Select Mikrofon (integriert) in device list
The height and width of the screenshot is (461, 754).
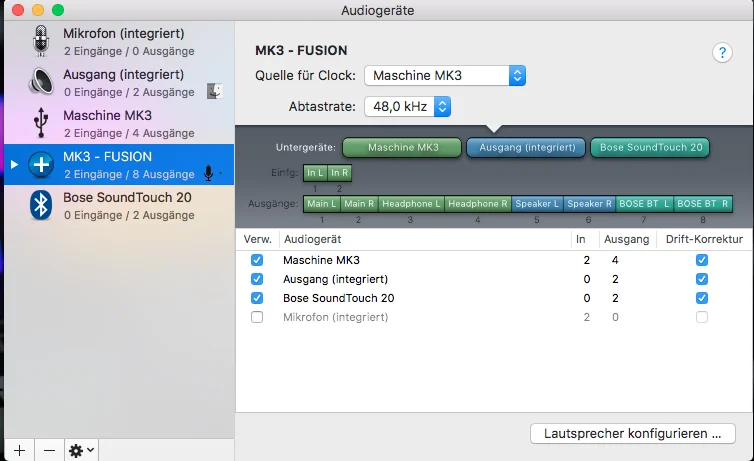[119, 41]
